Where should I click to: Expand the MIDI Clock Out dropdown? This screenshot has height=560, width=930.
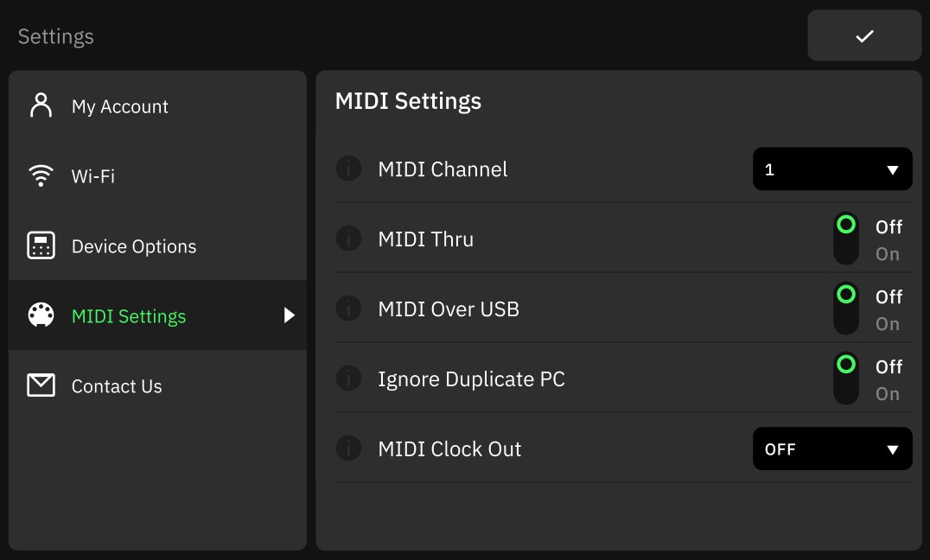[x=832, y=449]
